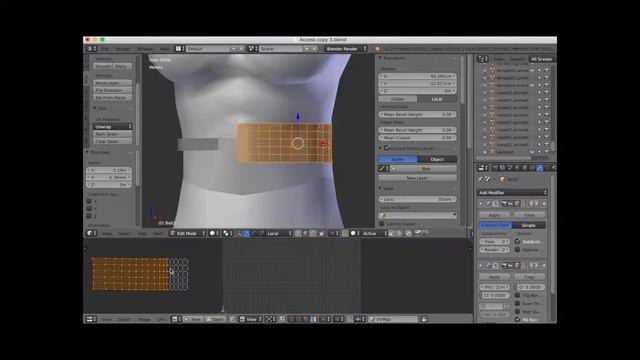Open the Blender Render engine dropdown
This screenshot has height=360, width=640.
click(346, 49)
